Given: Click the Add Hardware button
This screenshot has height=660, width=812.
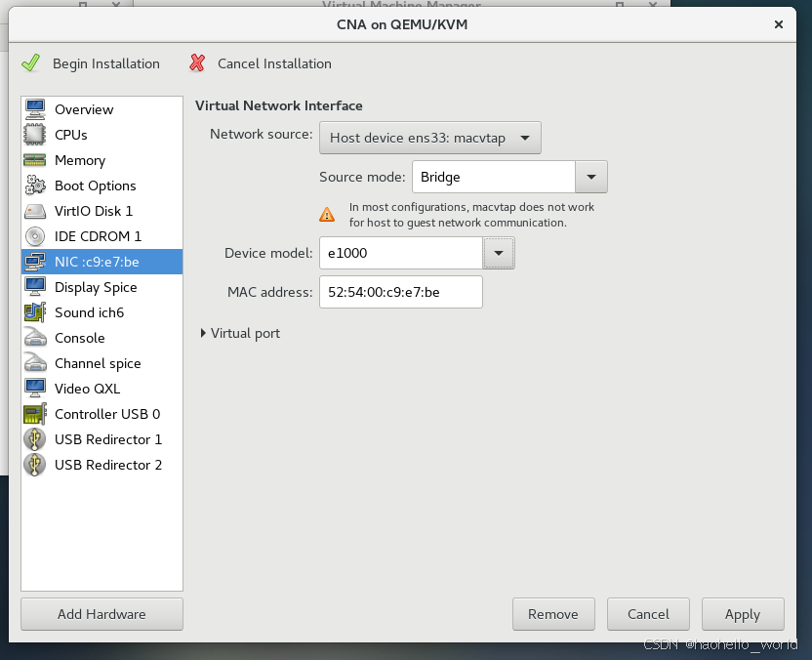Looking at the screenshot, I should [102, 614].
